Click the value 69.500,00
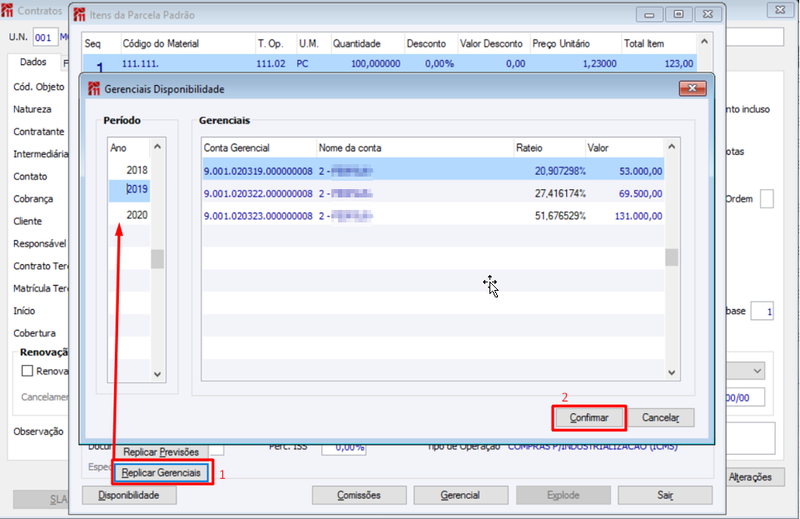 tap(641, 193)
